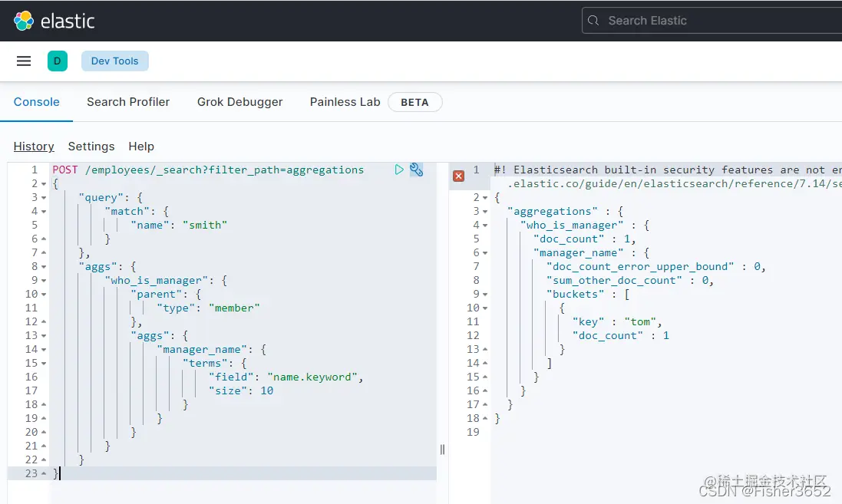Image resolution: width=842 pixels, height=504 pixels.
Task: Open Console Settings
Action: 91,147
